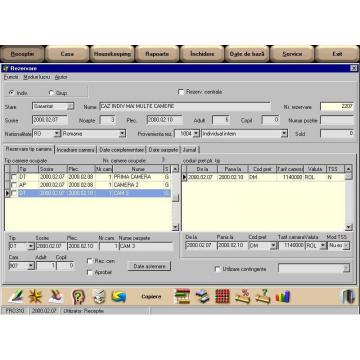Image resolution: width=360 pixels, height=360 pixels.
Task: Enable the Rezerv. confidențială checkbox
Action: [x=181, y=92]
